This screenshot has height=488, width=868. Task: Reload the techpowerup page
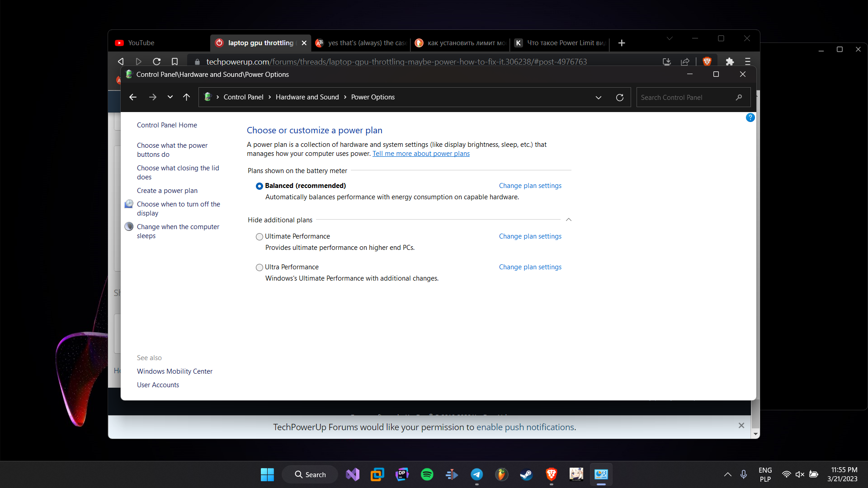pyautogui.click(x=157, y=61)
